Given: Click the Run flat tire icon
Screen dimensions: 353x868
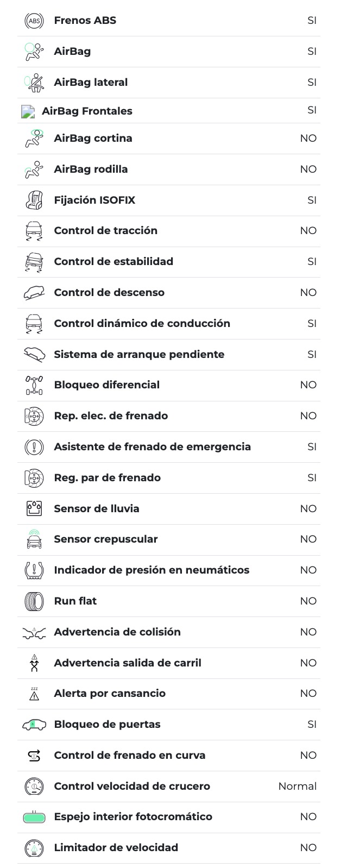Looking at the screenshot, I should [x=34, y=601].
